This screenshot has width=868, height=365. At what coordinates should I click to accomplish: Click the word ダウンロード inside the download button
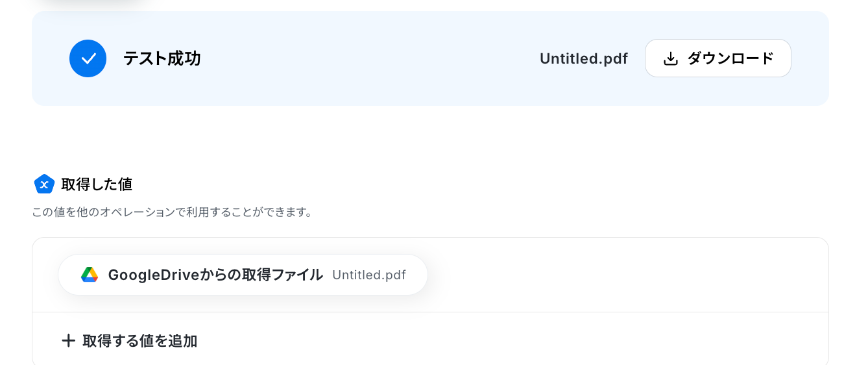tap(730, 58)
